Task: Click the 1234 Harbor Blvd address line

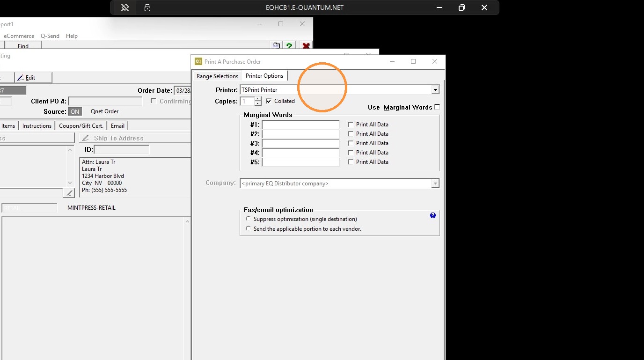Action: (x=103, y=176)
